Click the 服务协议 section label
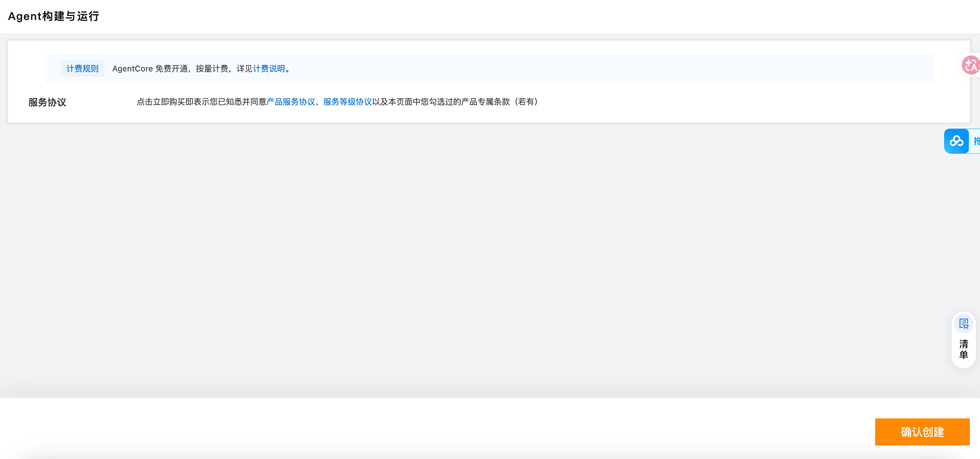 tap(47, 102)
